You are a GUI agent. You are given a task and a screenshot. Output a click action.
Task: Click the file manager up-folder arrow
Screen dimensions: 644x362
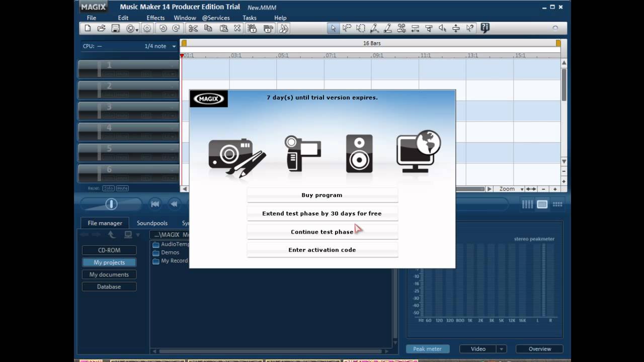112,235
